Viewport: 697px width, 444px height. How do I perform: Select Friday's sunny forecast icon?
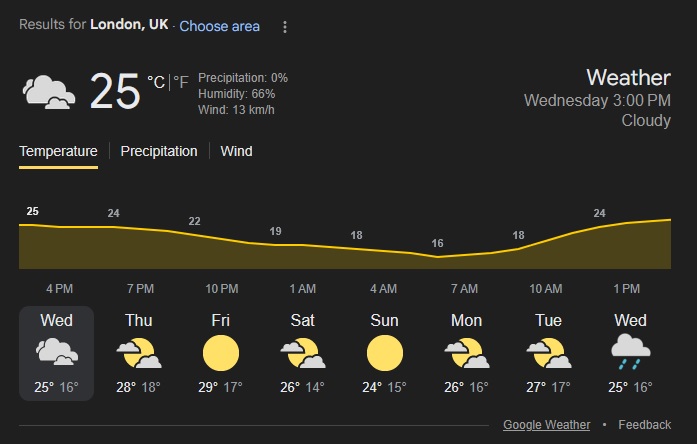[x=220, y=353]
